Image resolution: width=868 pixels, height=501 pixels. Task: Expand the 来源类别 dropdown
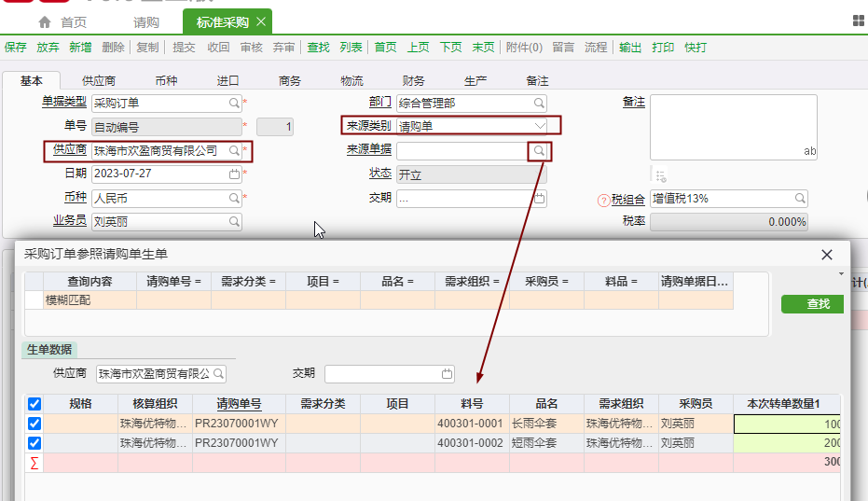click(x=539, y=126)
